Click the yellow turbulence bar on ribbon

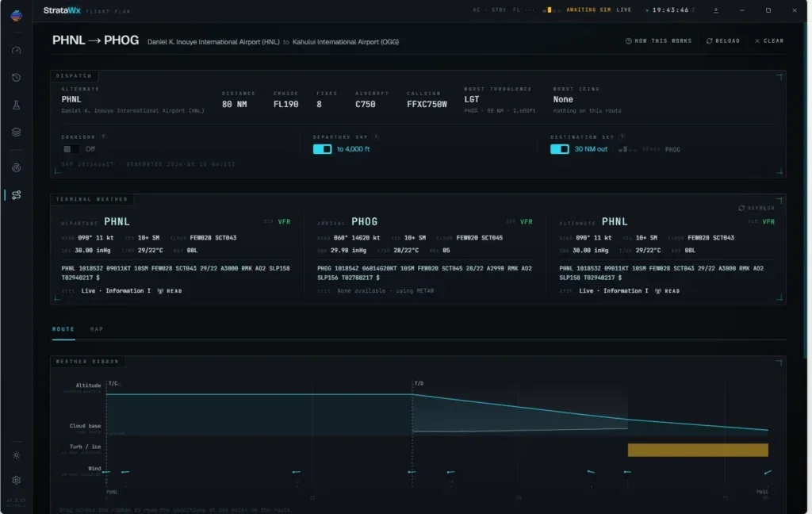click(698, 450)
